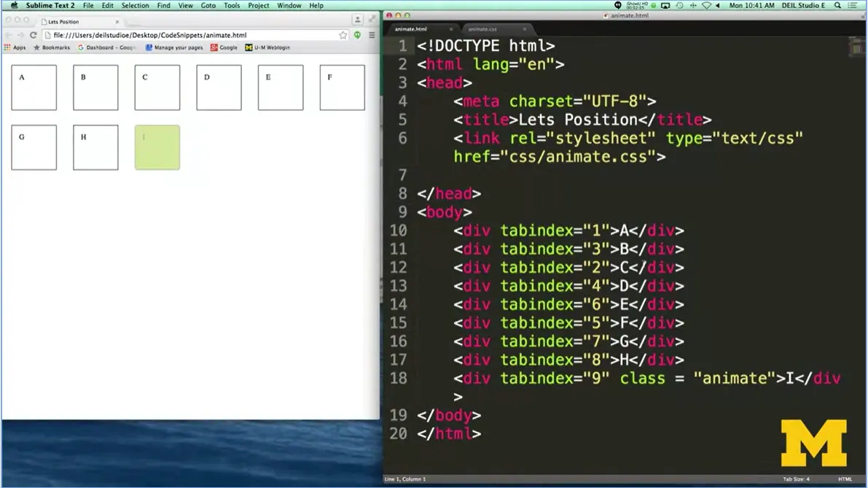Click inside Chrome's address bar

click(219, 34)
